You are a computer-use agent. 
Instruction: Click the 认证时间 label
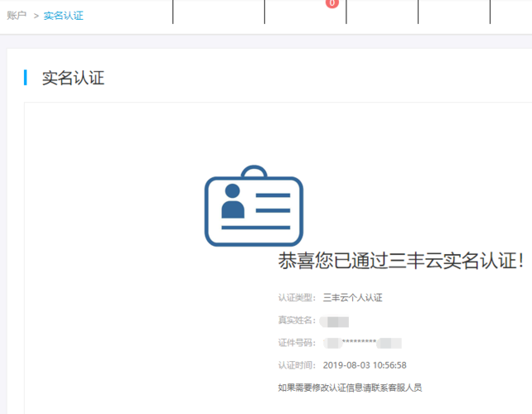click(297, 365)
